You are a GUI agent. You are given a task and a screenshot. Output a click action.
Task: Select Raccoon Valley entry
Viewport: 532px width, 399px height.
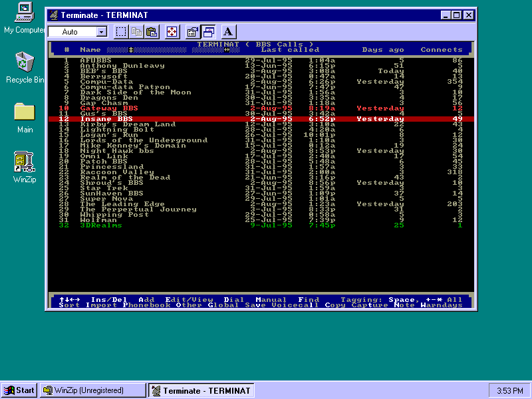[261, 172]
